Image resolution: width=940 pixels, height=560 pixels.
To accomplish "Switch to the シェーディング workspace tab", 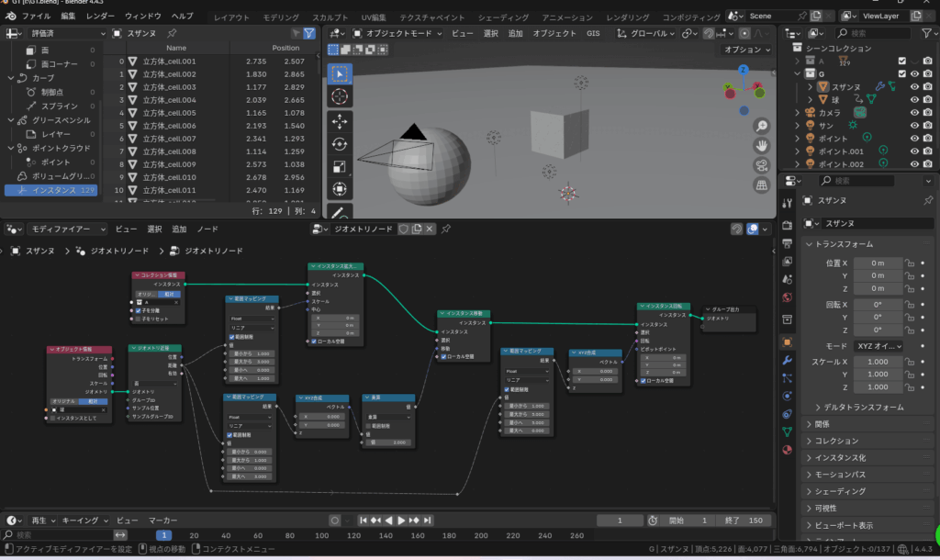I will pyautogui.click(x=503, y=17).
